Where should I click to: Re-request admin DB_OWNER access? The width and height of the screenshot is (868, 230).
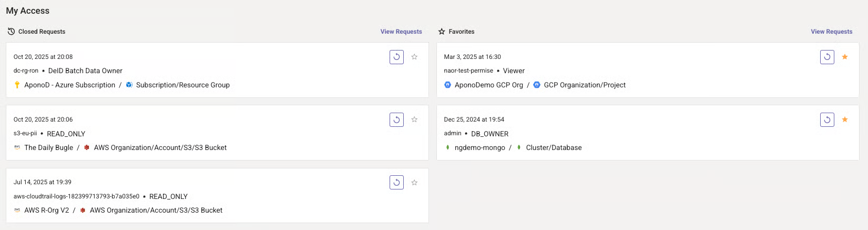pos(827,119)
